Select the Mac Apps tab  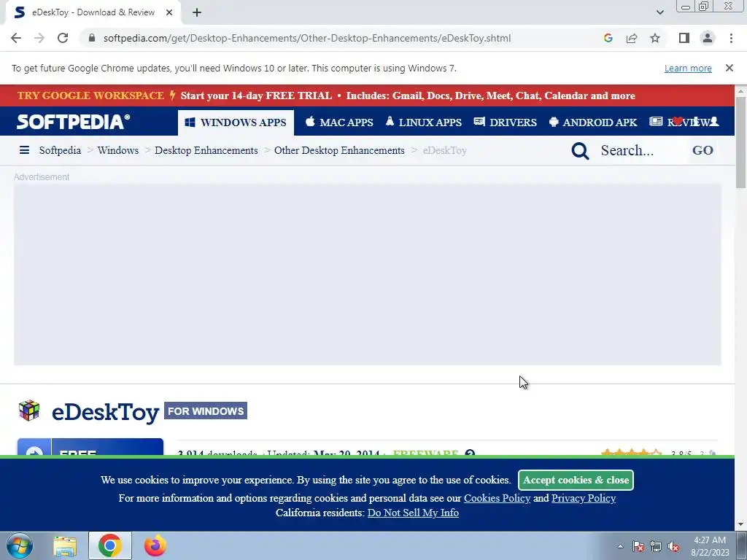(339, 122)
